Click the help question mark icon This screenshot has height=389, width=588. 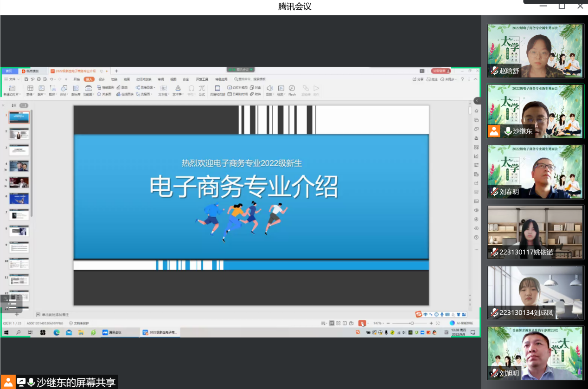pyautogui.click(x=462, y=79)
